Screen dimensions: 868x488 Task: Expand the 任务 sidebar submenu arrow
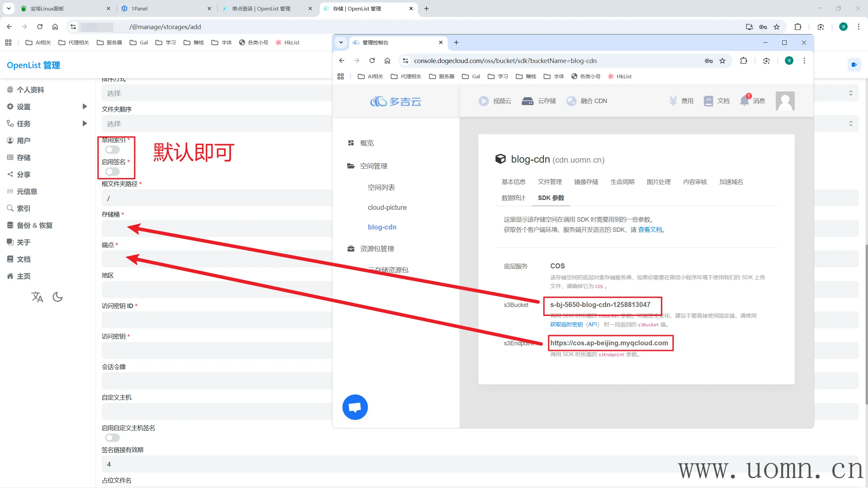point(85,123)
